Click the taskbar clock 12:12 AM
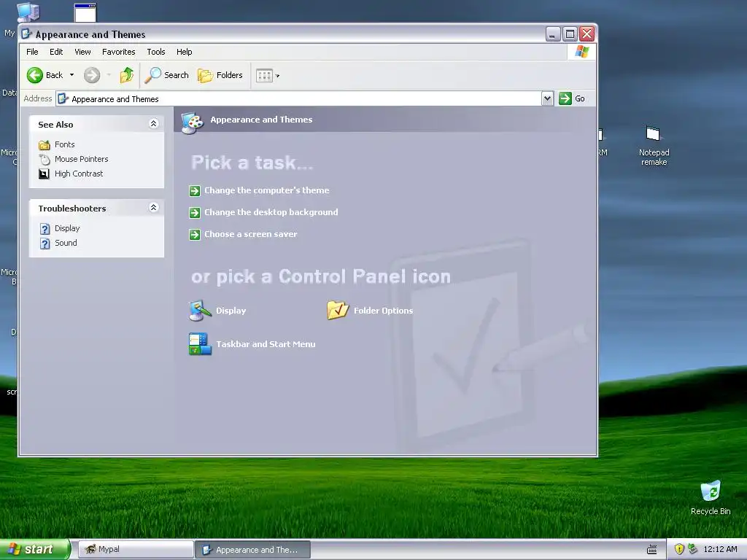 [x=720, y=549]
